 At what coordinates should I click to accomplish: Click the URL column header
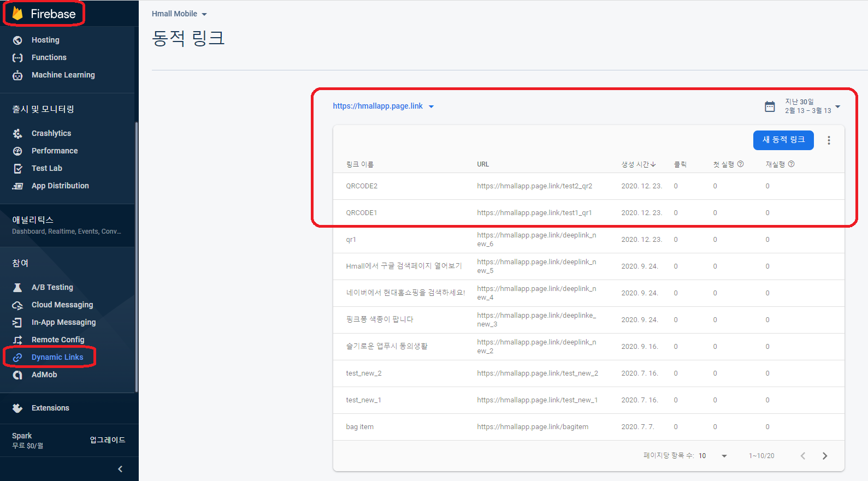(x=483, y=164)
